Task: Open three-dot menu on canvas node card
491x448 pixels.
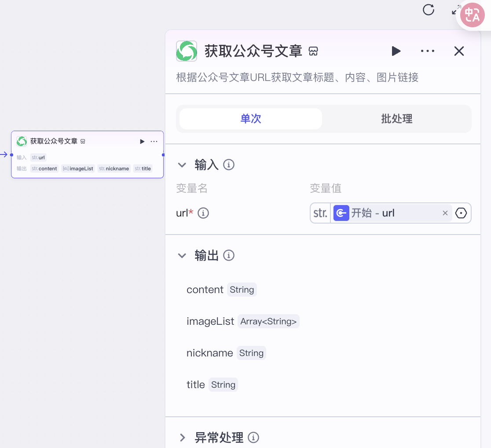Action: pos(154,142)
